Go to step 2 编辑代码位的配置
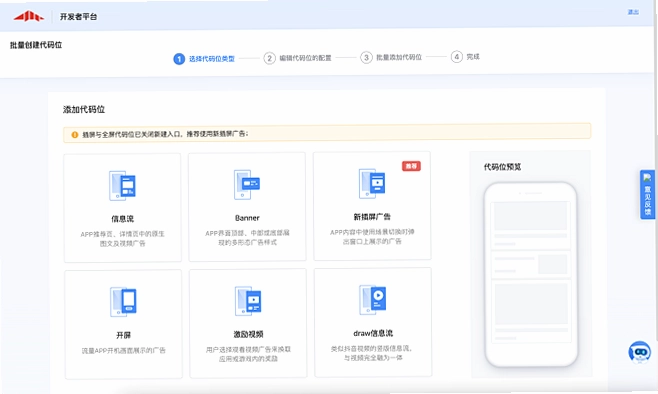The image size is (658, 394). (298, 58)
